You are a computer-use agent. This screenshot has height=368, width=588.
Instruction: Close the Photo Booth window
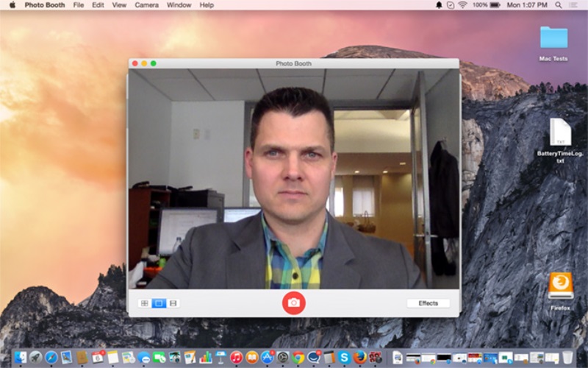pos(135,63)
